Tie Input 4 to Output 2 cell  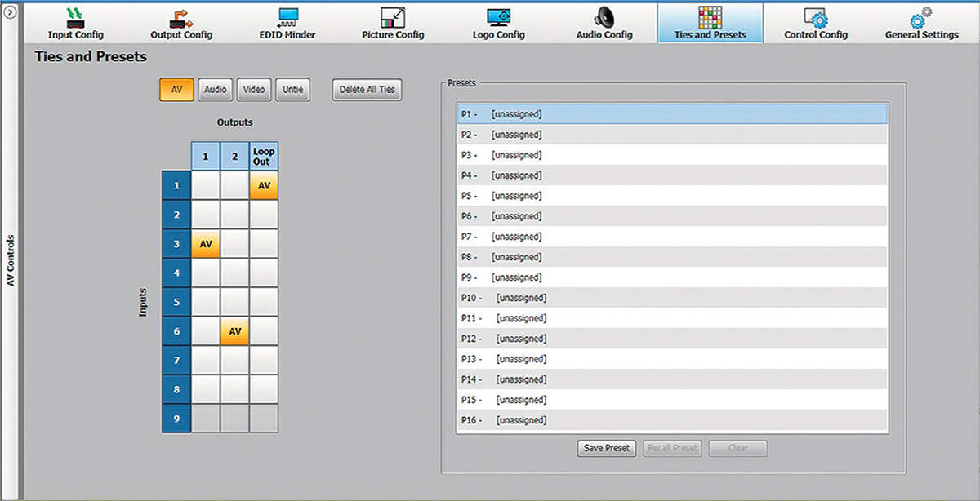[x=234, y=273]
